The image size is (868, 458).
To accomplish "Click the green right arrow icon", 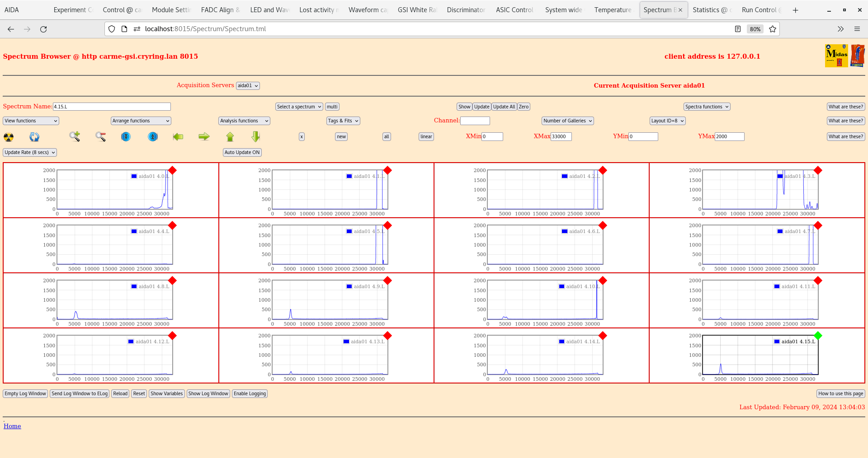I will pyautogui.click(x=204, y=136).
